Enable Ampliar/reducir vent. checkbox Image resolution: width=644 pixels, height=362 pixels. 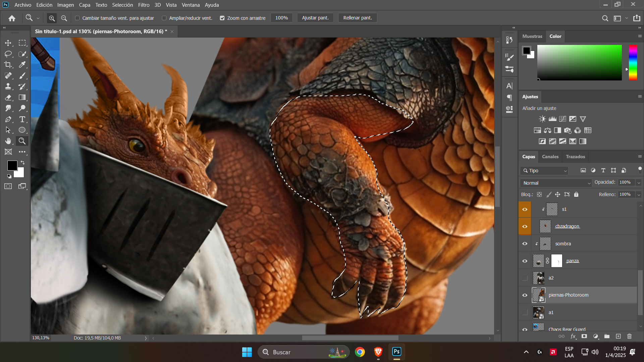tap(164, 18)
